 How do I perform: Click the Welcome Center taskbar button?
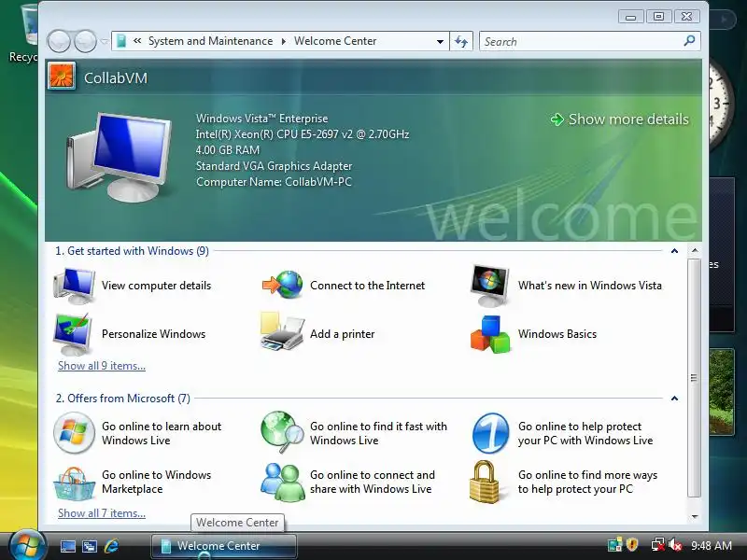(224, 546)
